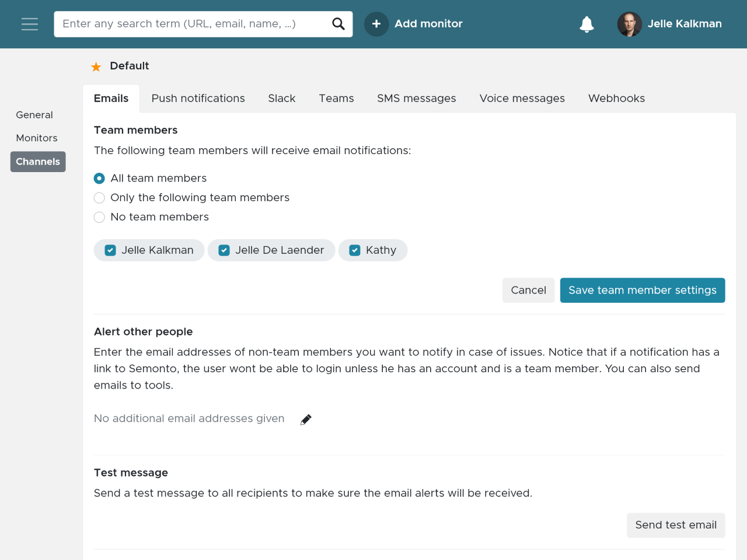Open the Push notifications tab
Screen dimensions: 747x560
198,99
